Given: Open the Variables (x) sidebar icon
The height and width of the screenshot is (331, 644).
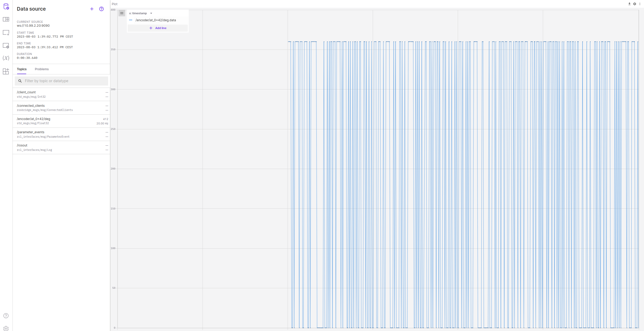Looking at the screenshot, I should tap(6, 58).
